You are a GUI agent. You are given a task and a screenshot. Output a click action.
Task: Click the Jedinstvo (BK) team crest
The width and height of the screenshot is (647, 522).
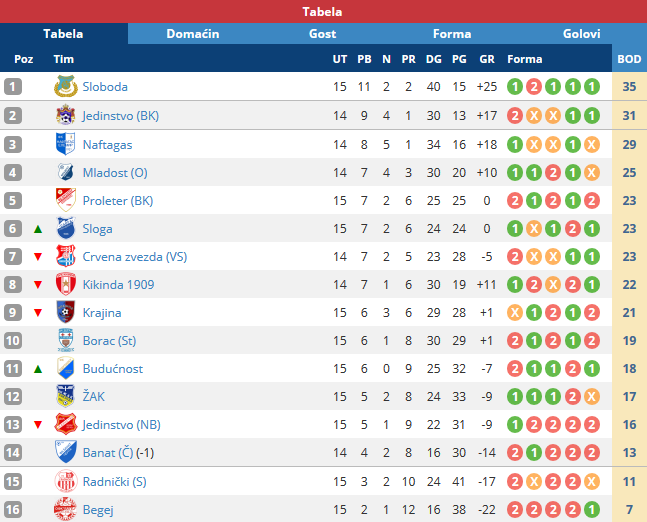click(66, 115)
